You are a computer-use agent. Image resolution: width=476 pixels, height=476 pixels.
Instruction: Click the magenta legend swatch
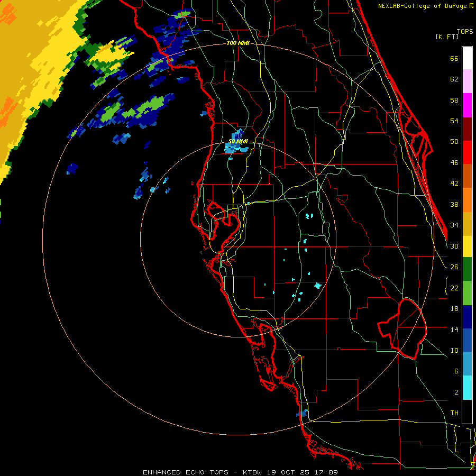pos(467,105)
